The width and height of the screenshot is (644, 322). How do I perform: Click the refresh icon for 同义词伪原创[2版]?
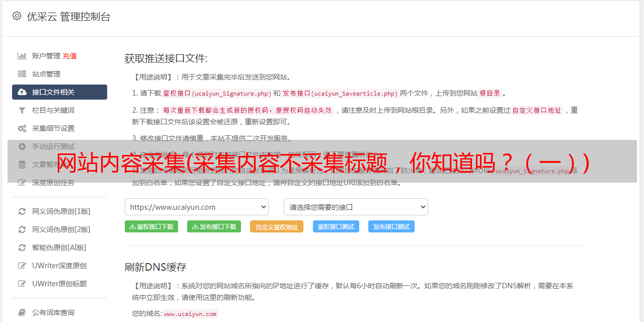click(x=22, y=229)
